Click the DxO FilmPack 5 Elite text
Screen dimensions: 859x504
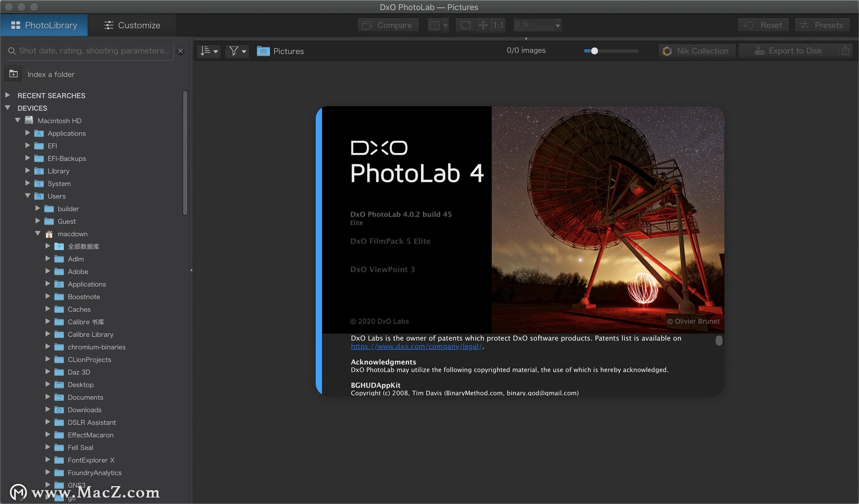(390, 241)
